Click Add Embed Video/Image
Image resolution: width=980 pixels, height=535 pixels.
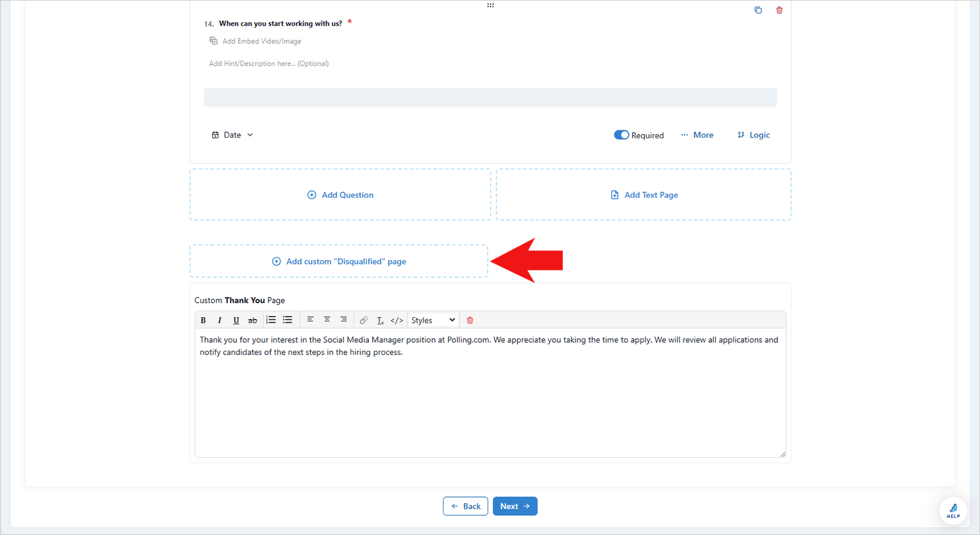tap(255, 41)
